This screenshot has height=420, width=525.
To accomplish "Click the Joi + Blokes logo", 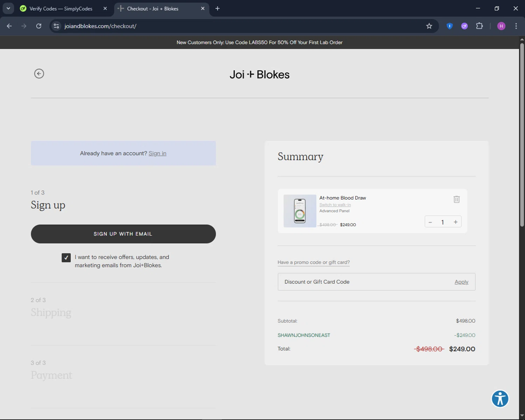I will (260, 75).
